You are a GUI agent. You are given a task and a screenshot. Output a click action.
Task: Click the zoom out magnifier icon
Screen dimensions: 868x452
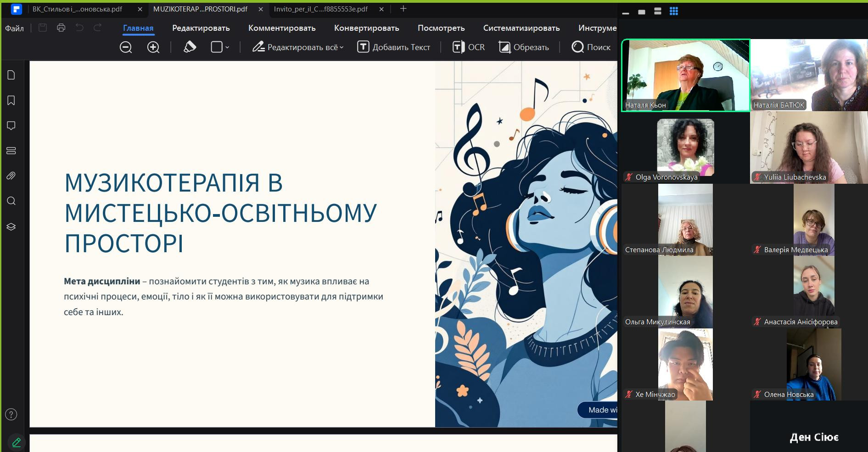pyautogui.click(x=126, y=47)
